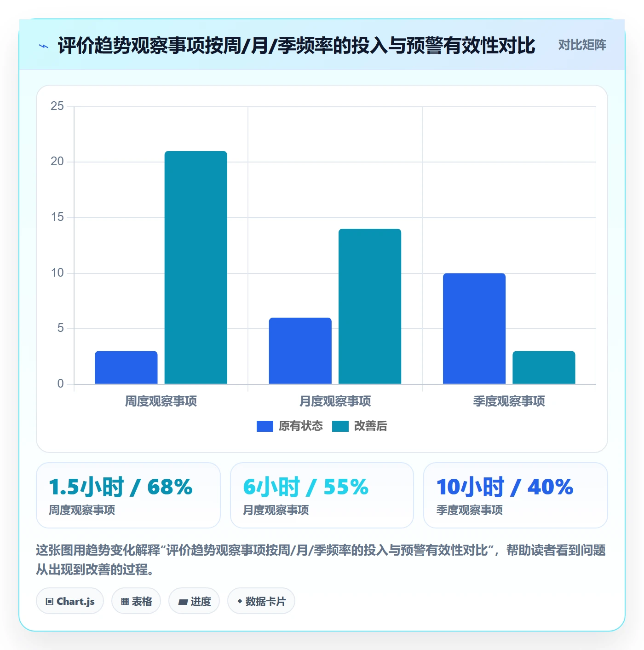
Task: Click the y-axis value 20
Action: pyautogui.click(x=57, y=162)
